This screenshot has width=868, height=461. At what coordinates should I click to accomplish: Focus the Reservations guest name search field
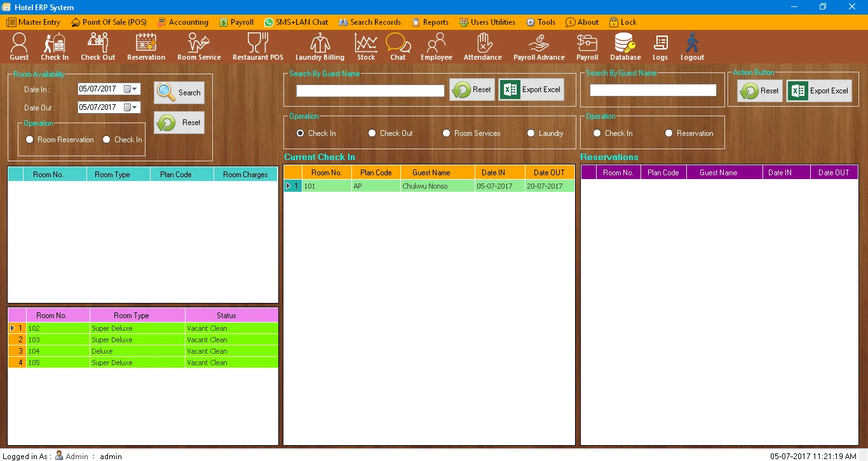tap(653, 90)
